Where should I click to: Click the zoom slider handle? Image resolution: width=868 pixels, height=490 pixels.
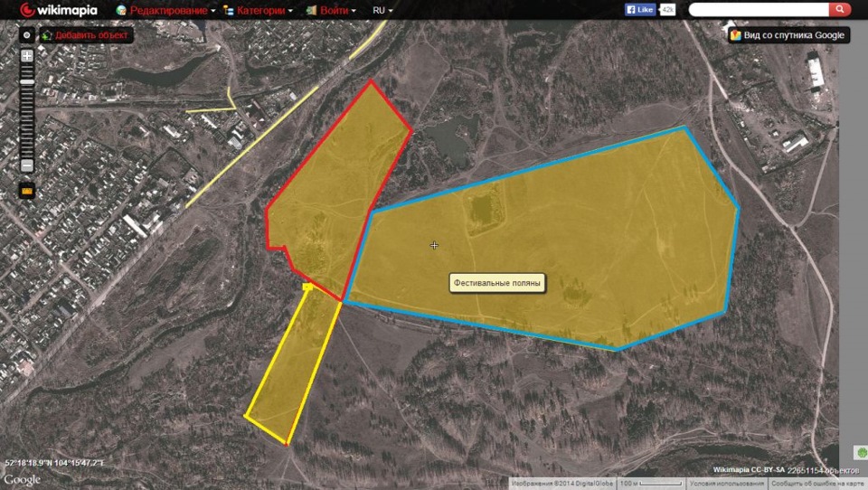(27, 81)
